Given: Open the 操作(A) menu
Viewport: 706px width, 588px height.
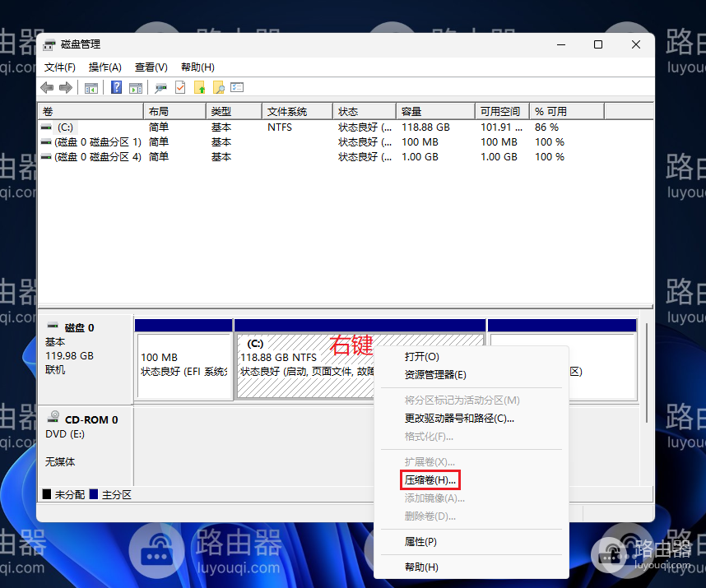Looking at the screenshot, I should click(x=105, y=67).
